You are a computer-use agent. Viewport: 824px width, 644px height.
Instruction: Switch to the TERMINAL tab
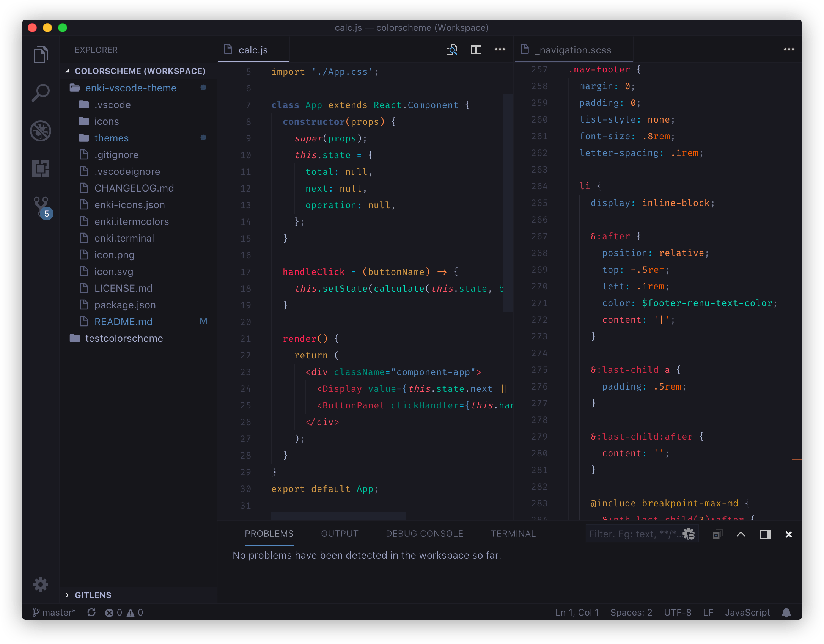coord(513,534)
